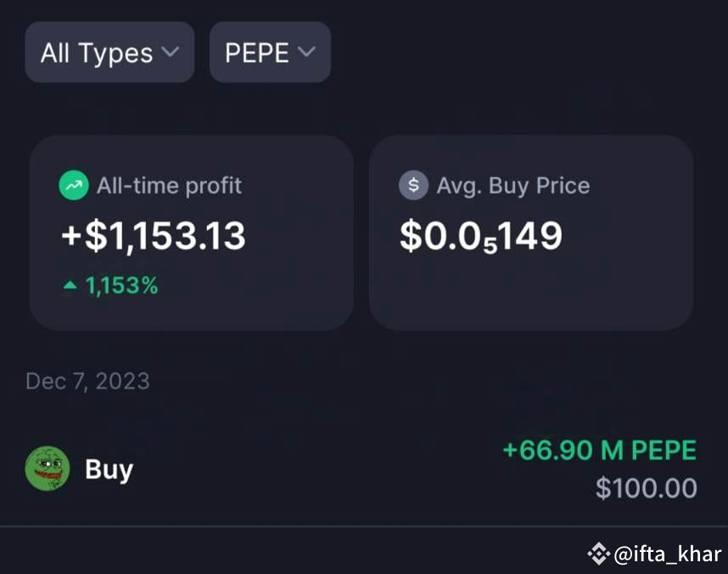Open the PEPE coin selector dropdown
Viewport: 728px width, 574px height.
tap(270, 52)
